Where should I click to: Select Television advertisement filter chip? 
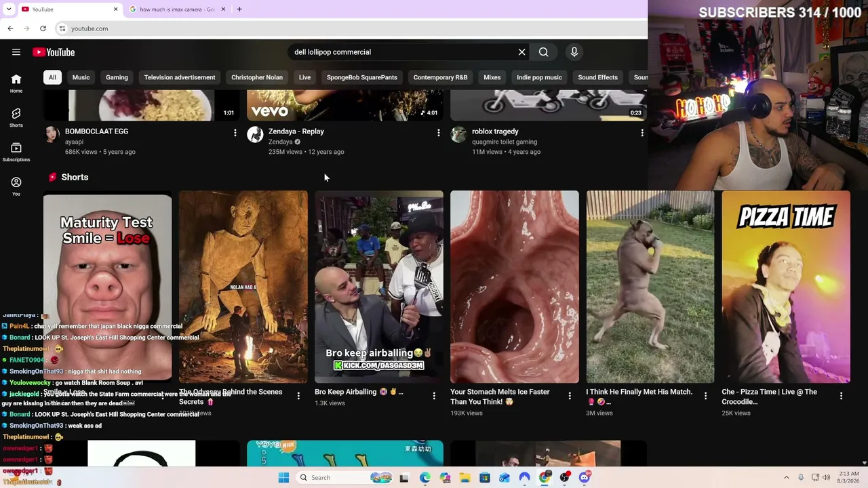(180, 77)
